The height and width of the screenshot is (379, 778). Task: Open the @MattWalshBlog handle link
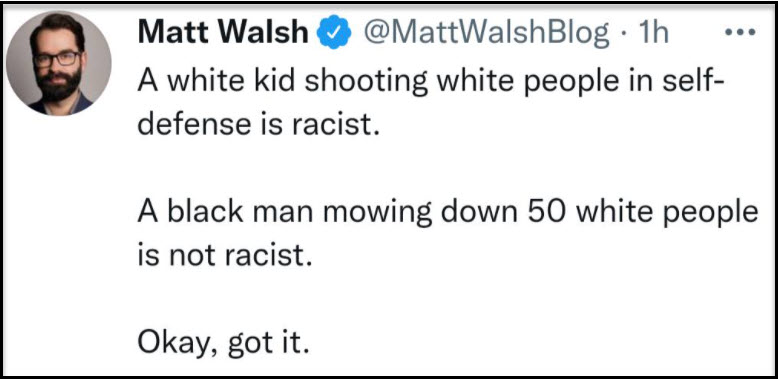tap(487, 33)
